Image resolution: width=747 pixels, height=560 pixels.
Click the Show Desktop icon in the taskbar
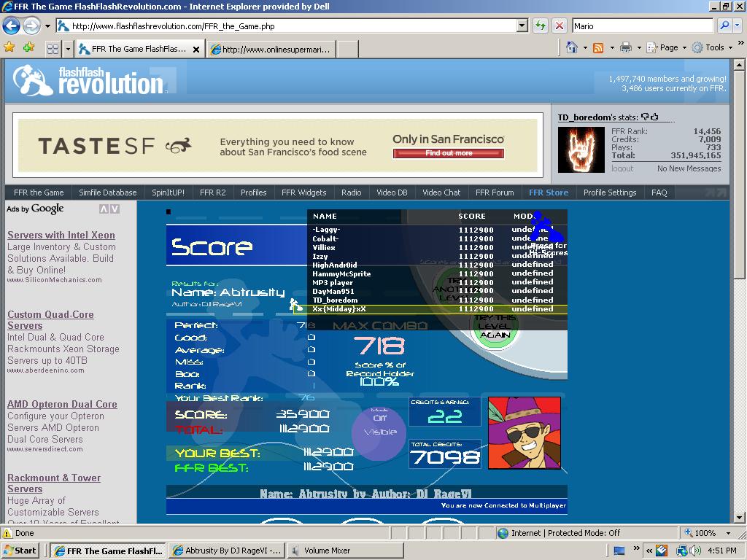619,551
